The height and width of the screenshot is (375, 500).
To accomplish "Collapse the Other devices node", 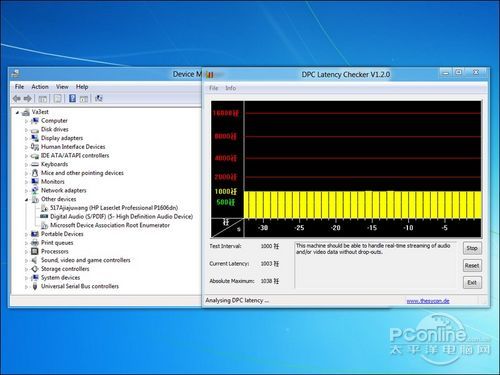I will [26, 199].
